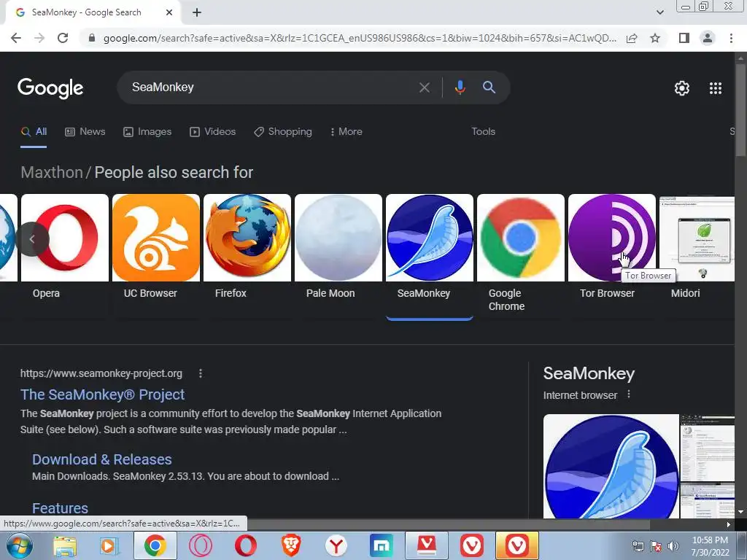The image size is (747, 560).
Task: Open options beside seamonkey-project.org URL
Action: tap(201, 373)
